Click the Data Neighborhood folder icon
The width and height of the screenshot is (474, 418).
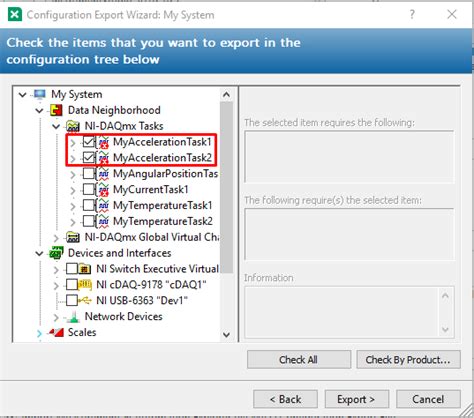tap(56, 110)
